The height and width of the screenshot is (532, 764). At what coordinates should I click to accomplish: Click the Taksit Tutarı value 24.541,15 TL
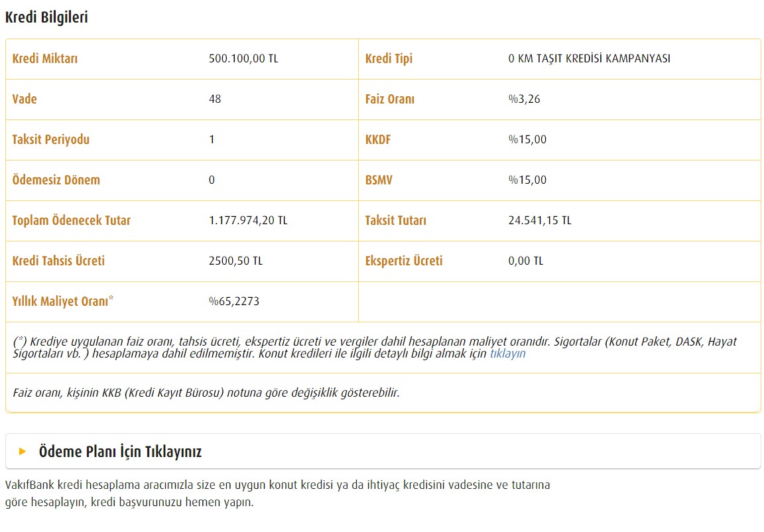click(539, 220)
